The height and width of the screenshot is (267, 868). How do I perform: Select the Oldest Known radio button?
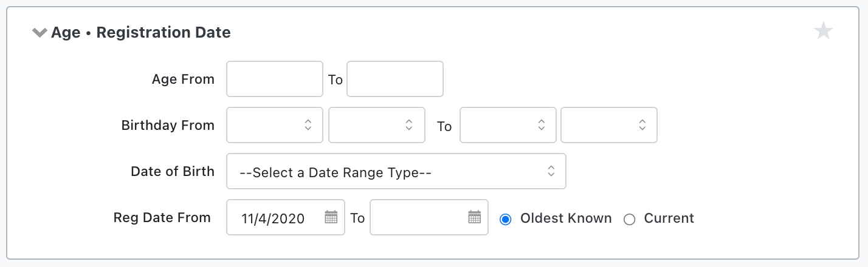[x=505, y=219]
